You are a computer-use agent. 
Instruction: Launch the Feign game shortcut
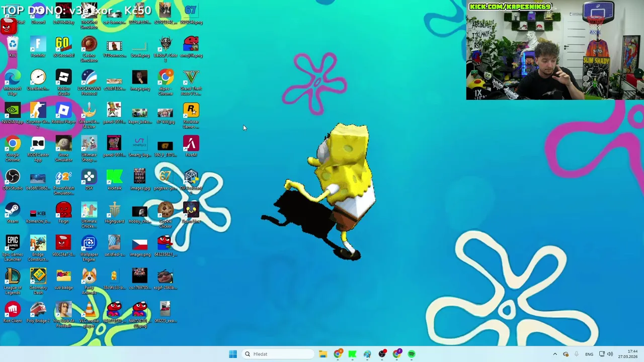[x=63, y=213]
